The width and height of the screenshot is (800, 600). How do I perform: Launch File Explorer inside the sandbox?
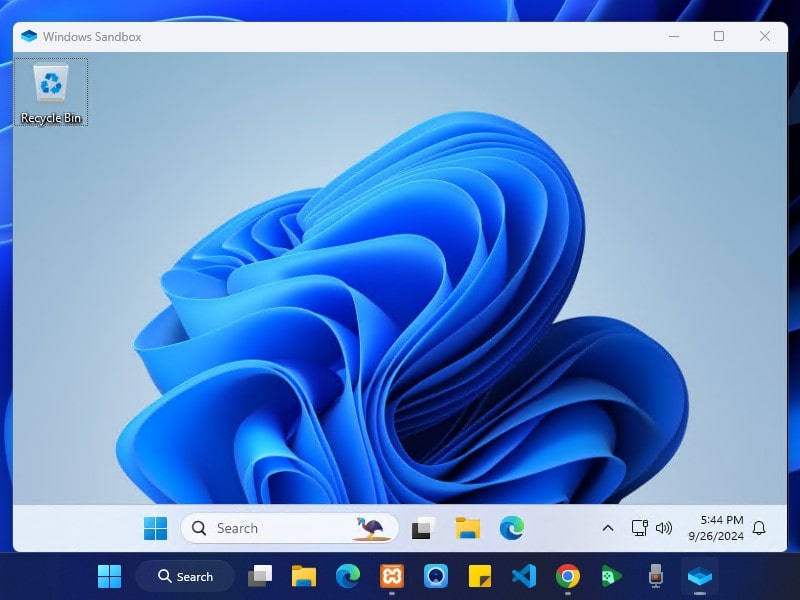[468, 528]
